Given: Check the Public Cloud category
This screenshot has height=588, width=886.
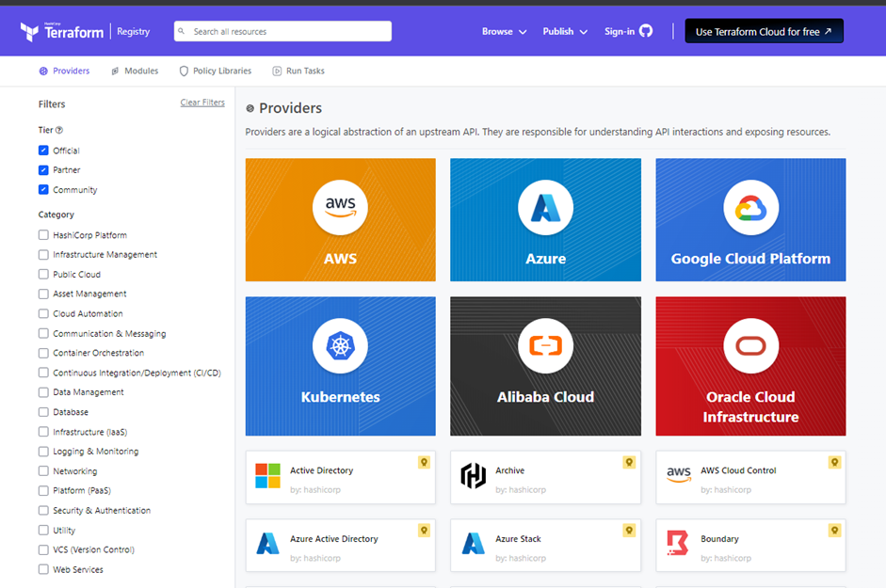Looking at the screenshot, I should pos(43,275).
